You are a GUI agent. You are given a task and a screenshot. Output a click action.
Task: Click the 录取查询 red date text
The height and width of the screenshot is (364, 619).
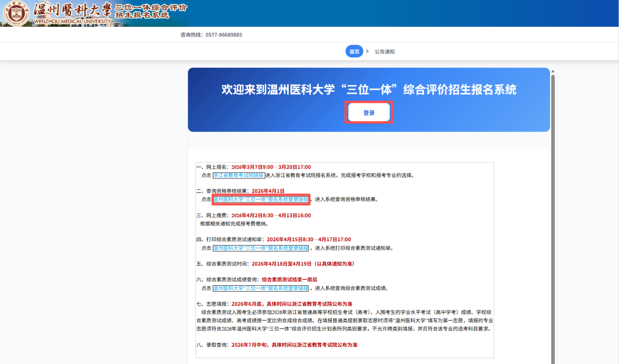tap(294, 345)
